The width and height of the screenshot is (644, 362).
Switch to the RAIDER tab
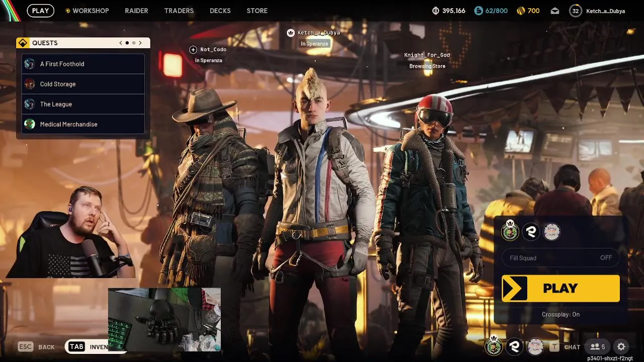coord(136,11)
